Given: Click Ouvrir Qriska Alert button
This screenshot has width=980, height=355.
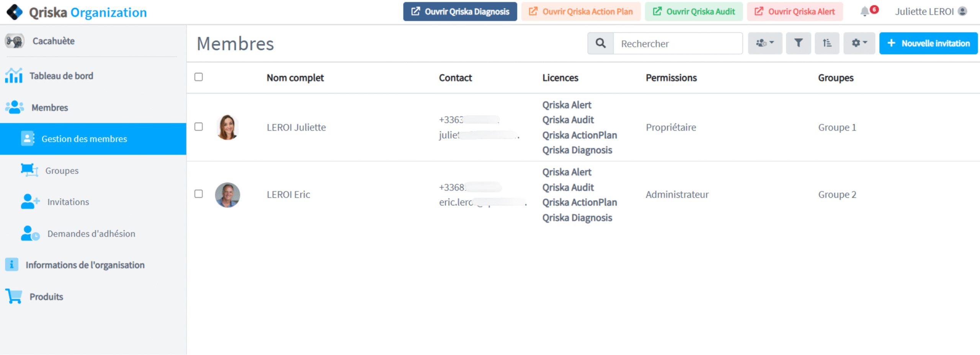Looking at the screenshot, I should coord(794,11).
